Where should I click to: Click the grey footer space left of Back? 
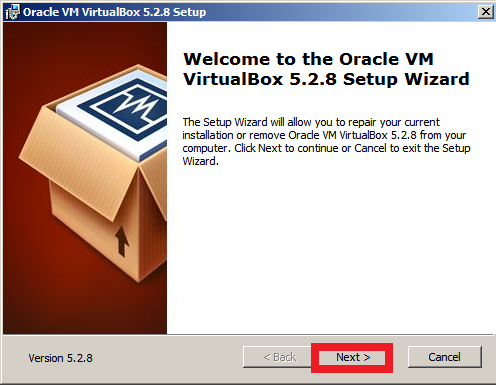[167, 357]
